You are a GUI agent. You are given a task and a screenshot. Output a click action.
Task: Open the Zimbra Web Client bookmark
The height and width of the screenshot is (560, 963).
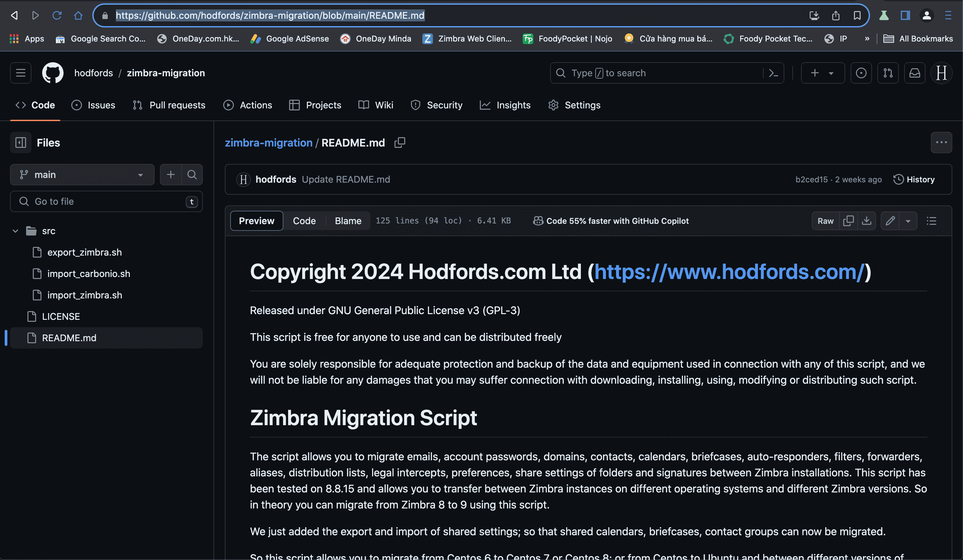click(467, 38)
